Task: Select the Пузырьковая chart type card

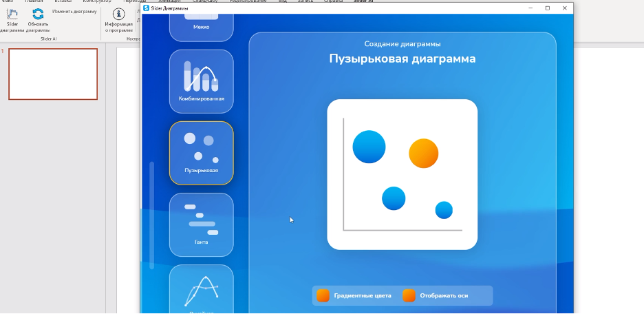Action: [201, 153]
